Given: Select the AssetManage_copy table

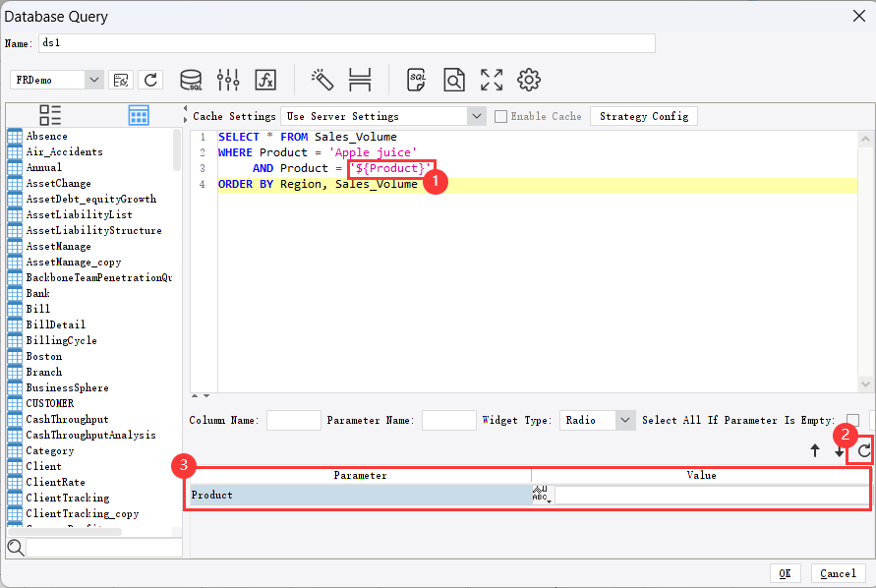Looking at the screenshot, I should coord(73,263).
